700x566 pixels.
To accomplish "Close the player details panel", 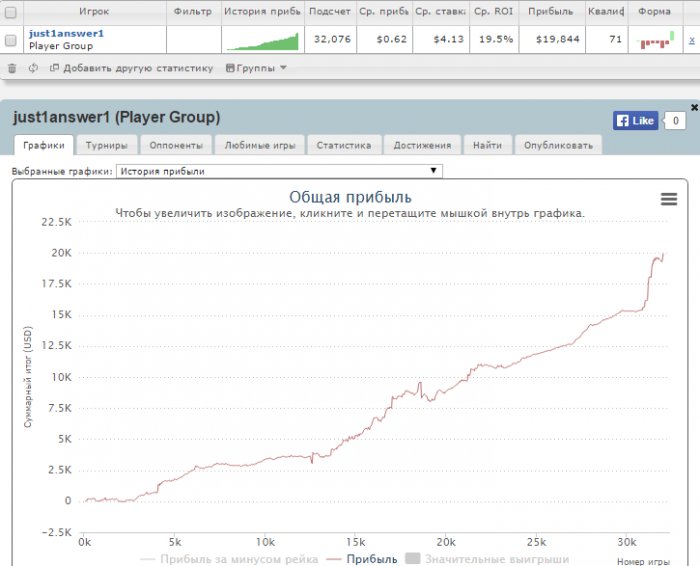I will [x=694, y=108].
